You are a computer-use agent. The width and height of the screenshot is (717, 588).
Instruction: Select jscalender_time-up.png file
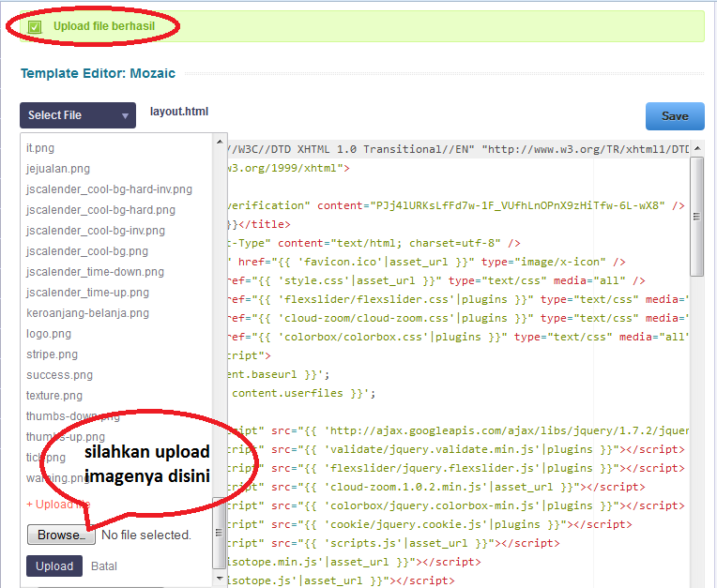tap(88, 293)
